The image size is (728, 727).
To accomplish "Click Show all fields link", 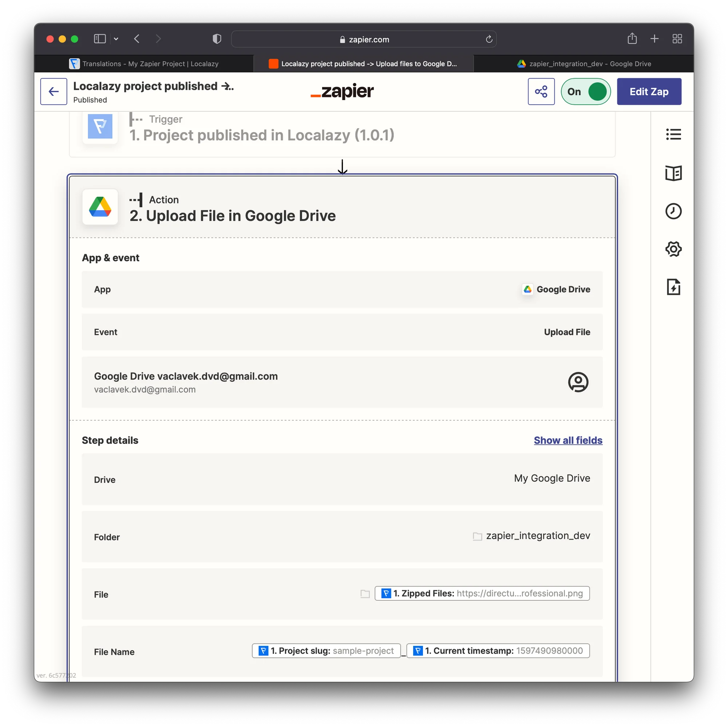I will (x=567, y=440).
